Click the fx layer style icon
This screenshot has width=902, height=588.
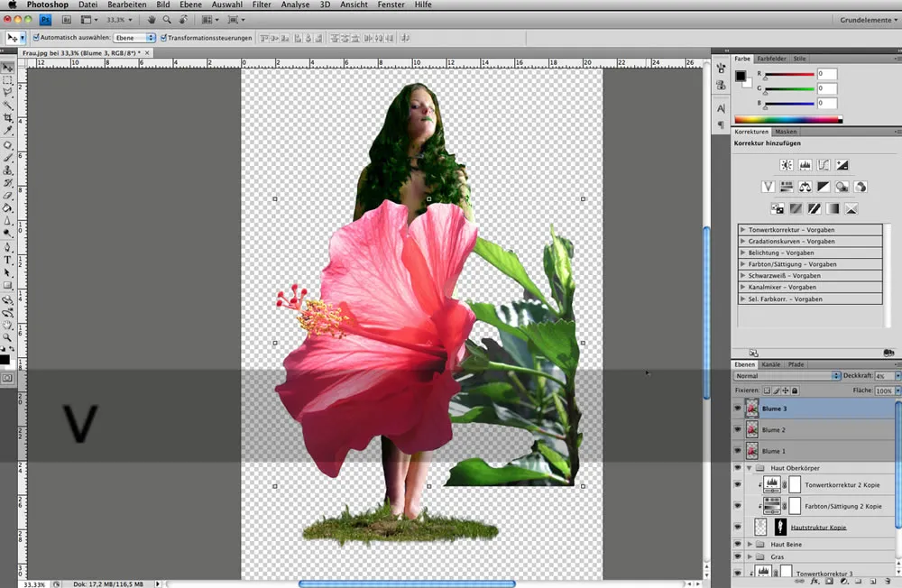(815, 582)
